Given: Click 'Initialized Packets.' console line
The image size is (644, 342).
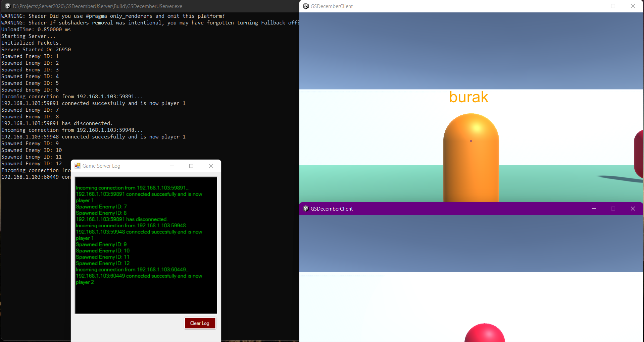Looking at the screenshot, I should pos(32,43).
